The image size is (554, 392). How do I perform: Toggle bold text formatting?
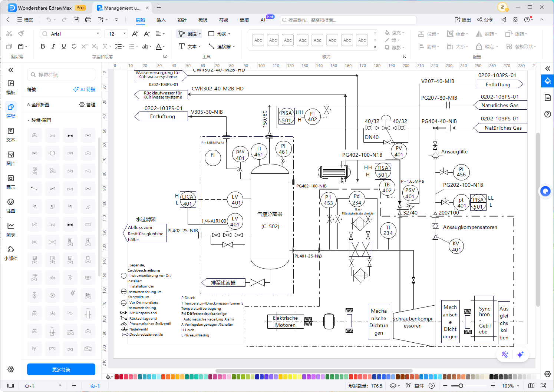point(43,46)
